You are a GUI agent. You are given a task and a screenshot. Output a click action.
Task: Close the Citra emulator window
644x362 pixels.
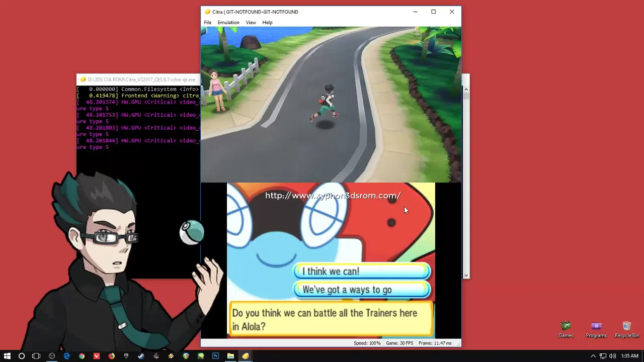click(x=452, y=12)
